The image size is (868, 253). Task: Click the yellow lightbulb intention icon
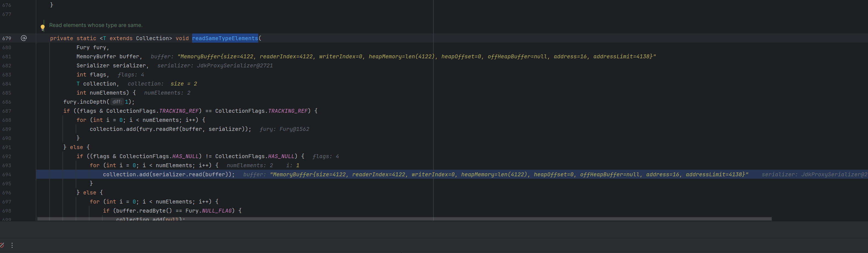pos(42,27)
